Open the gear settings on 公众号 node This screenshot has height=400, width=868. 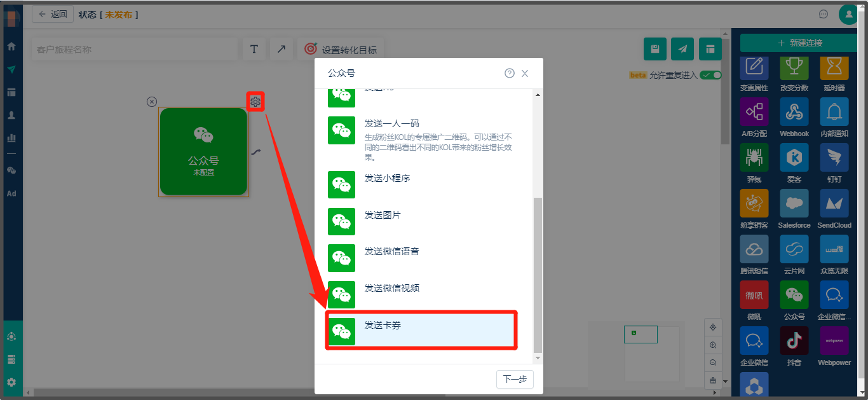point(255,101)
